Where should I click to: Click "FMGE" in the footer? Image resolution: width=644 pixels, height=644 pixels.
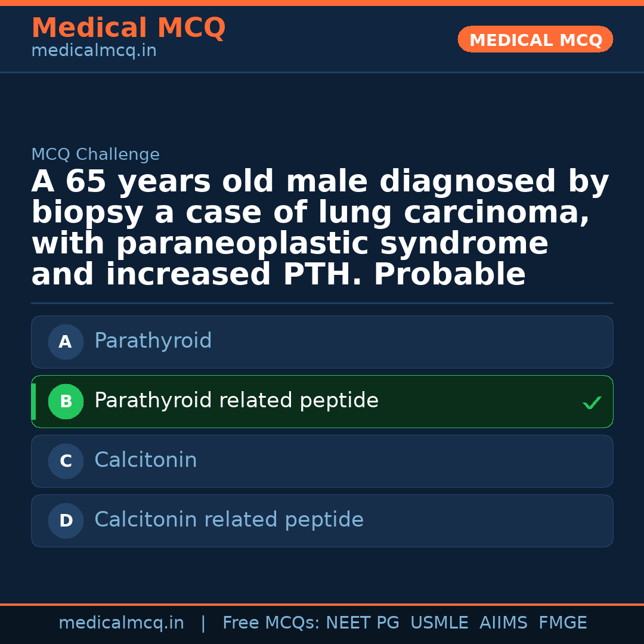562,623
